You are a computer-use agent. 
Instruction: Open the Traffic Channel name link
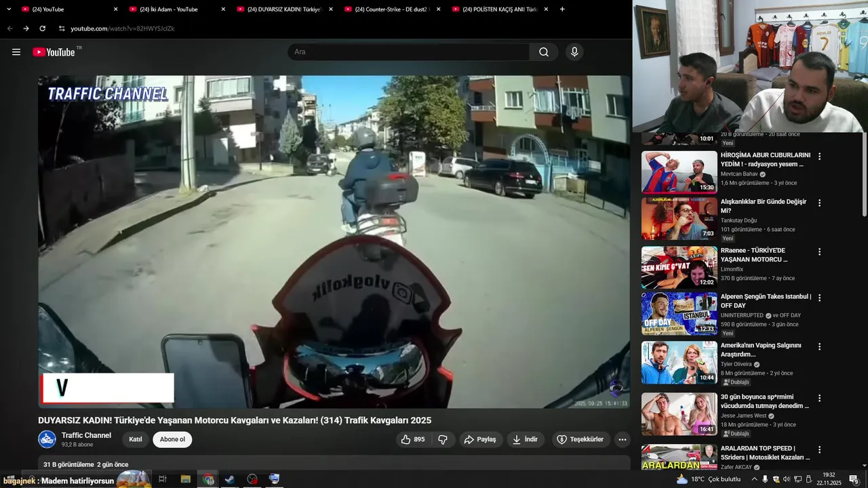click(86, 435)
